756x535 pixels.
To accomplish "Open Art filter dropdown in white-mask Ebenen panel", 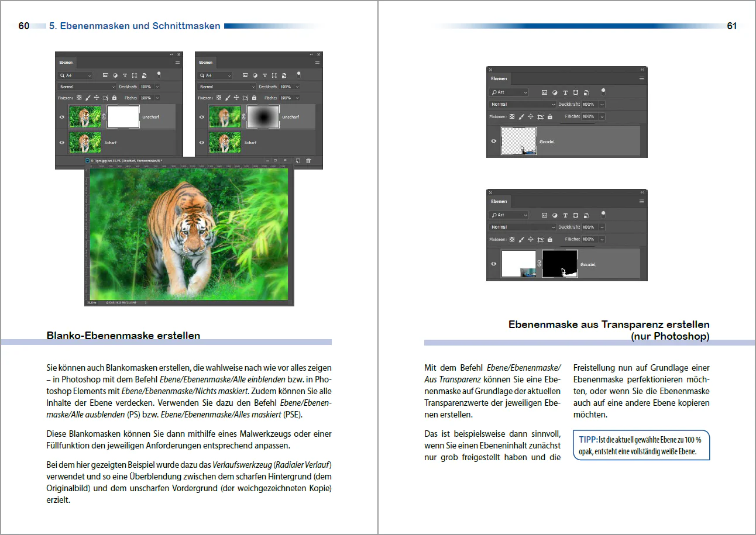I will (x=75, y=75).
